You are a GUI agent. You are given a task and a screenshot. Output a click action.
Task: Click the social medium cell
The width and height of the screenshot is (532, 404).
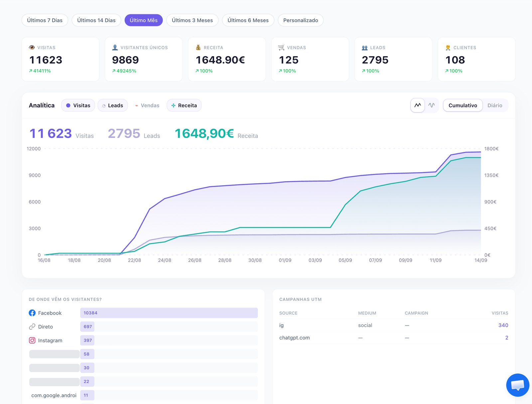pyautogui.click(x=365, y=325)
